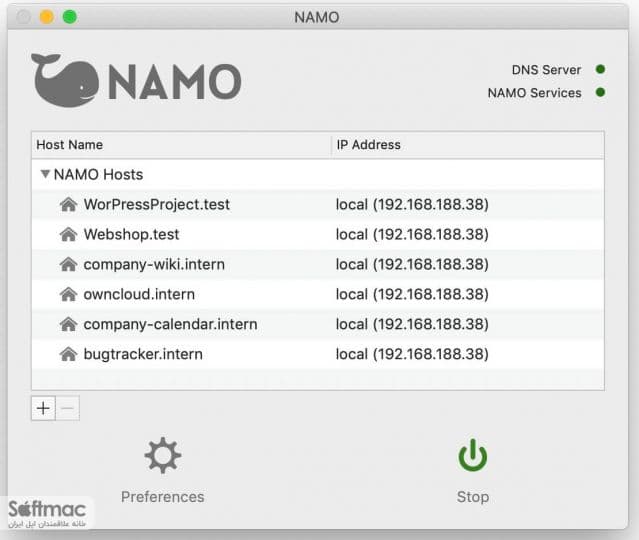Minimize the NAMO window with yellow button
Viewport: 639px width, 540px height.
(46, 17)
